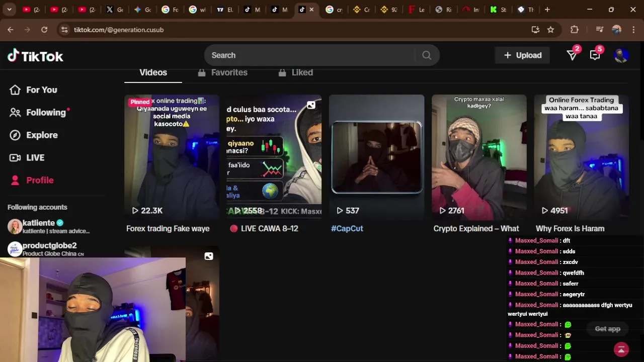This screenshot has height=362, width=644.
Task: Open a new browser tab
Action: pyautogui.click(x=547, y=10)
